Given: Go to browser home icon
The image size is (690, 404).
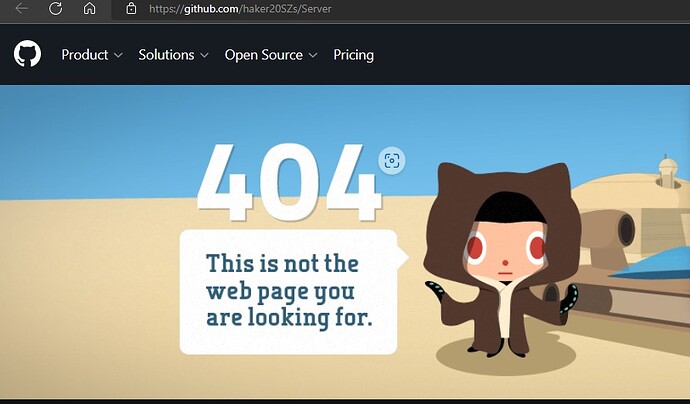Looking at the screenshot, I should (x=89, y=8).
